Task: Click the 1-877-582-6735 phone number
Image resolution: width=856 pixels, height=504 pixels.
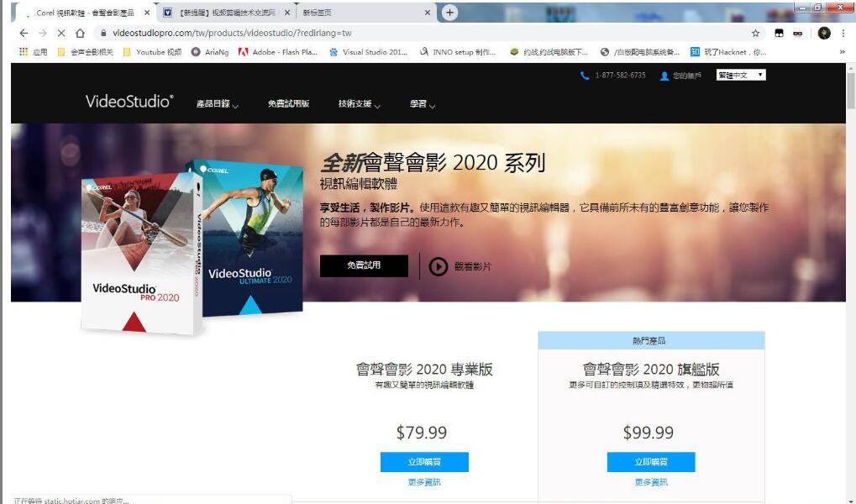Action: click(620, 76)
